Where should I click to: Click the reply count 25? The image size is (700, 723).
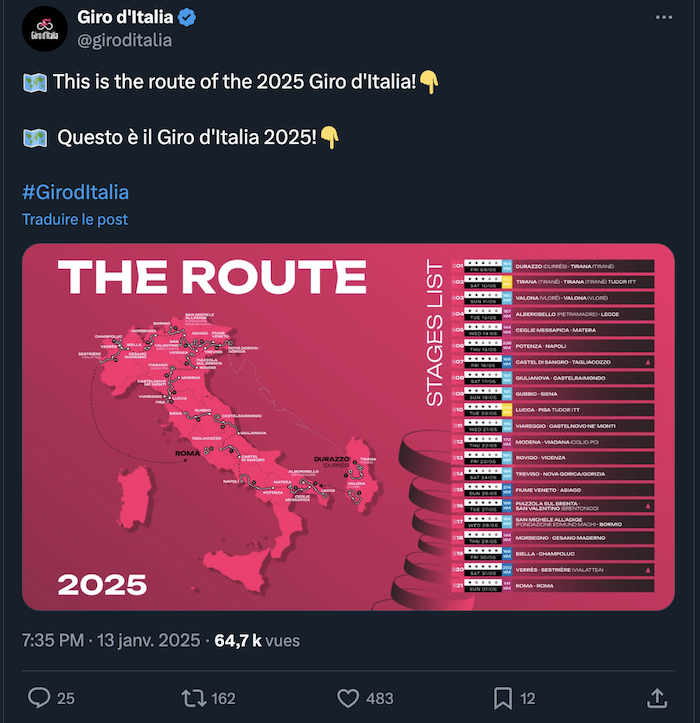[66, 698]
